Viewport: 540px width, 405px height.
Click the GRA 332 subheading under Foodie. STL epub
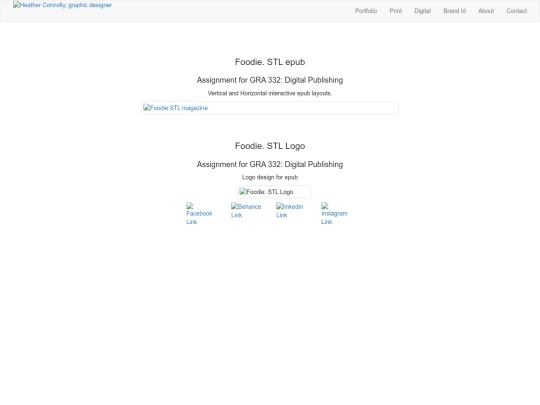(x=270, y=80)
